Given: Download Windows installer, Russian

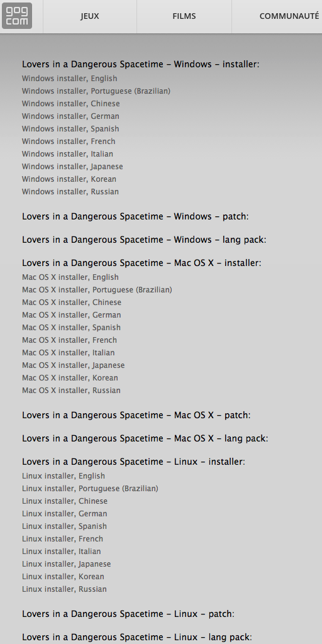Looking at the screenshot, I should click(70, 191).
